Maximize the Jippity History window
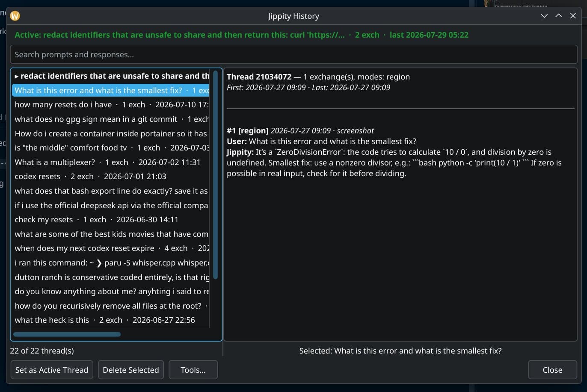Viewport: 587px width, 392px height. [558, 16]
